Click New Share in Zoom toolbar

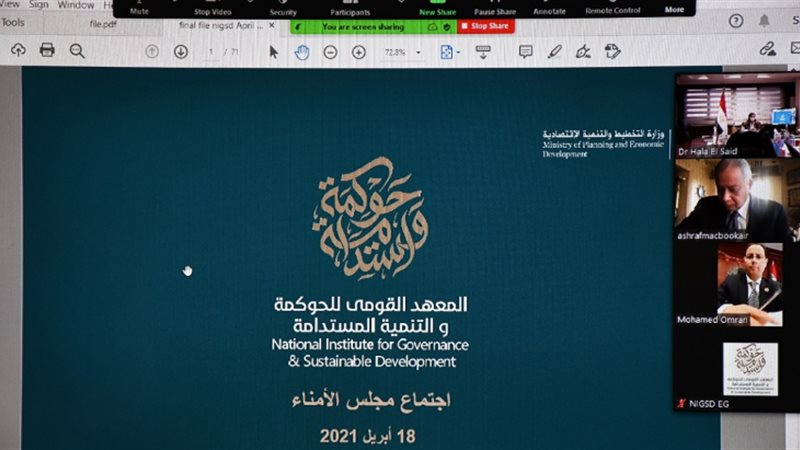point(437,9)
